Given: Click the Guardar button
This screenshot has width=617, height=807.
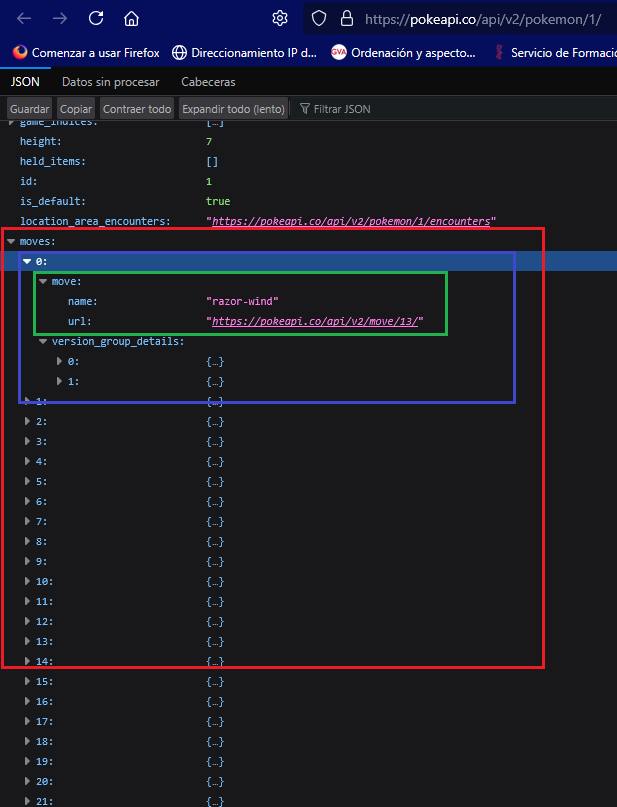Looking at the screenshot, I should pos(30,109).
